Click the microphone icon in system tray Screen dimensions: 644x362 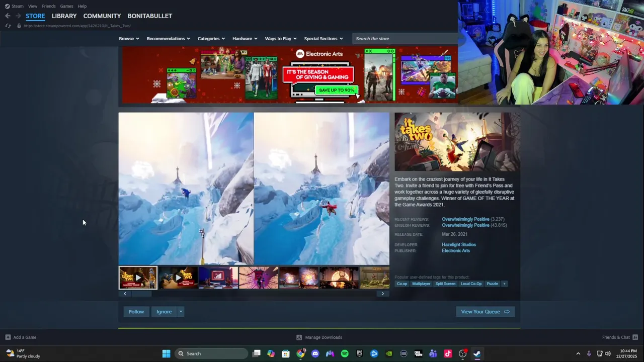(589, 353)
